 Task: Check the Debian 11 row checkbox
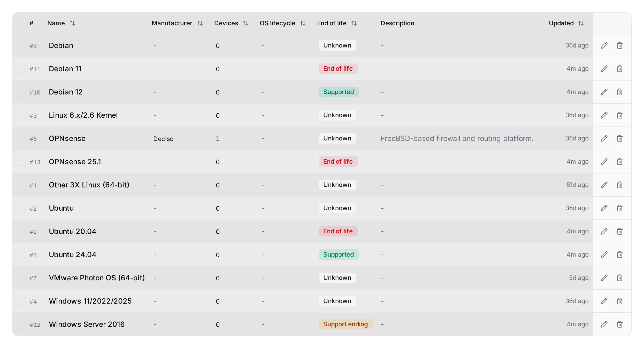tap(21, 69)
